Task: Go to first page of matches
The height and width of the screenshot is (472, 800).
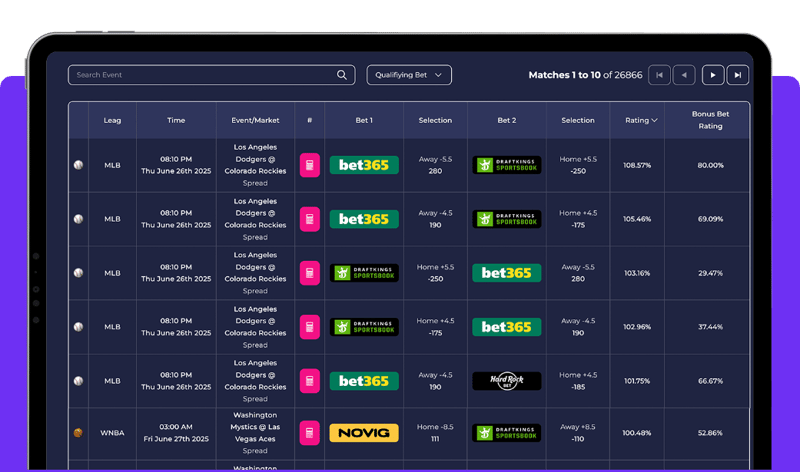Action: (659, 75)
